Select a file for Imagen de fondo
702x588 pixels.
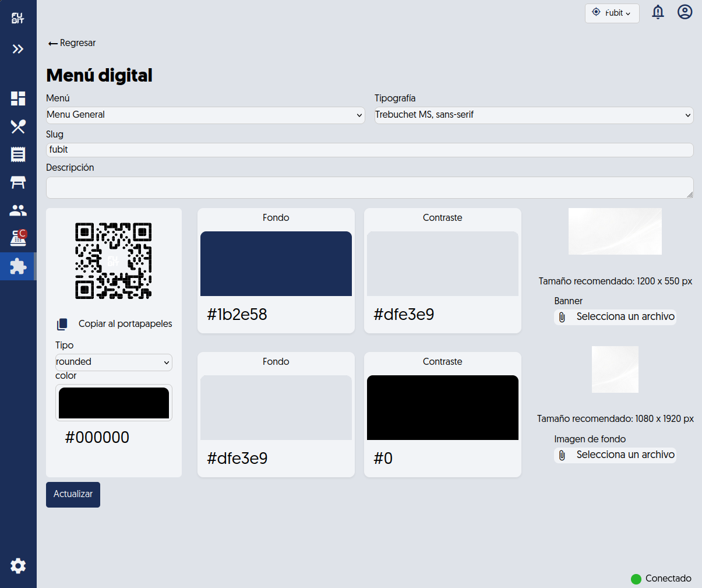[x=615, y=455]
